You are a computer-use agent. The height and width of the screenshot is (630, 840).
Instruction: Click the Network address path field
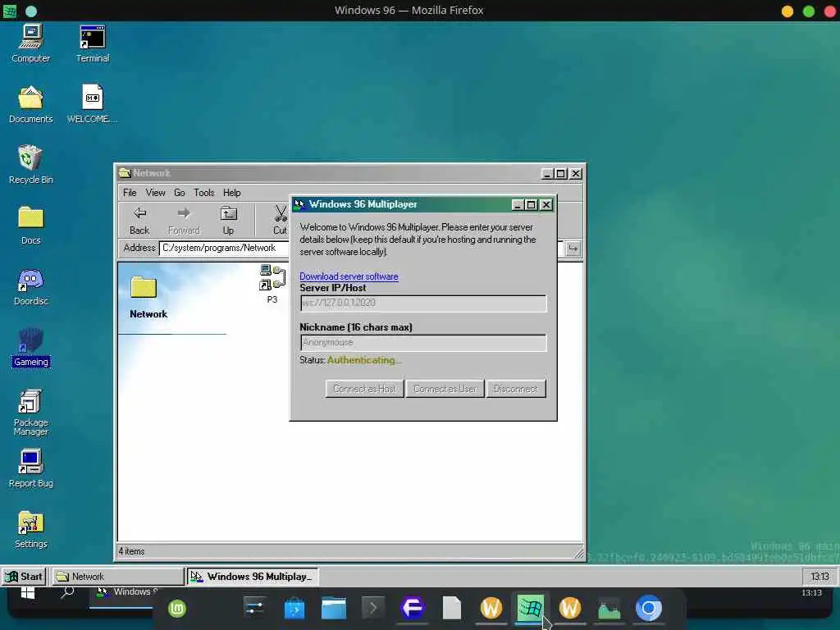(224, 248)
